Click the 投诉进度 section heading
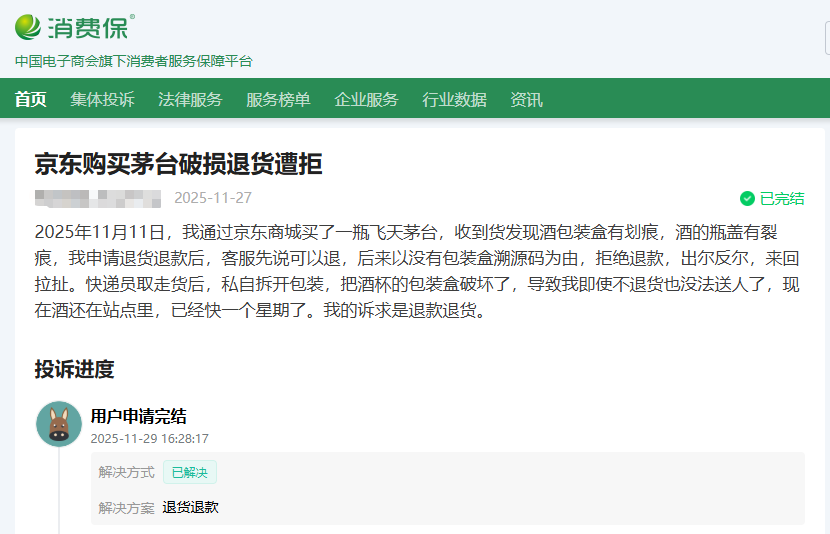This screenshot has width=830, height=534. coord(74,369)
